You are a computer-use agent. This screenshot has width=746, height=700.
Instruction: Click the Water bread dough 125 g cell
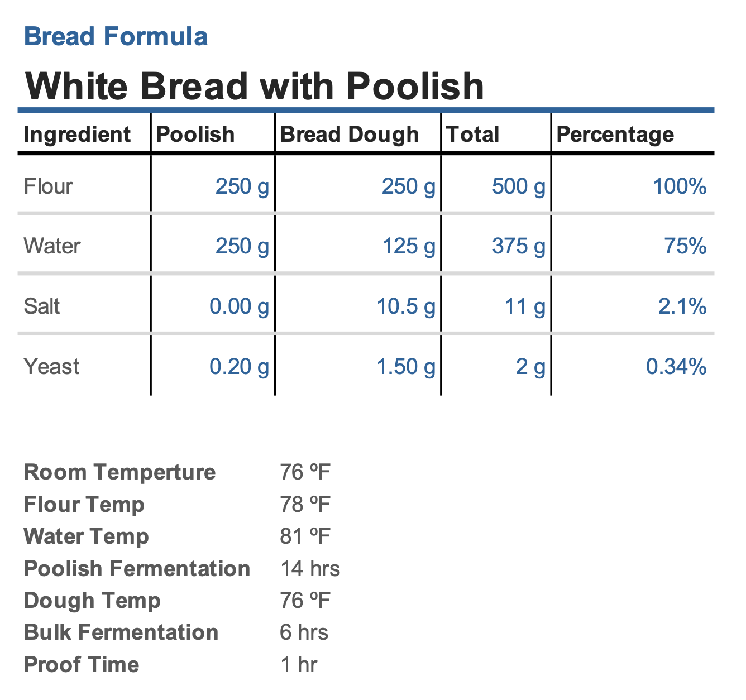coord(408,246)
